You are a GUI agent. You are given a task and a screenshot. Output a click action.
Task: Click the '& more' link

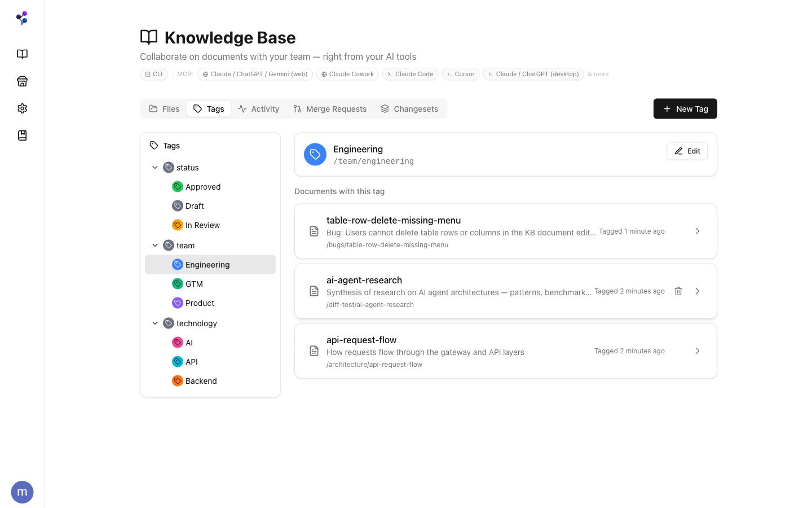click(598, 74)
